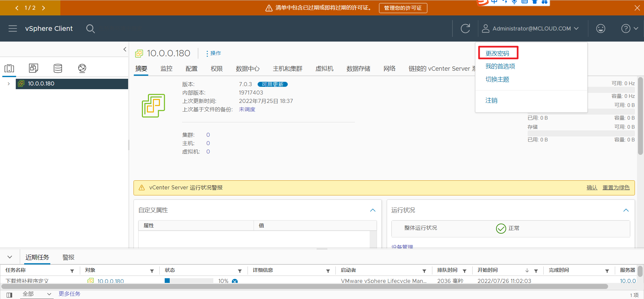Select 切换主题 from user menu
Viewport: 644px width, 299px height.
pos(497,79)
